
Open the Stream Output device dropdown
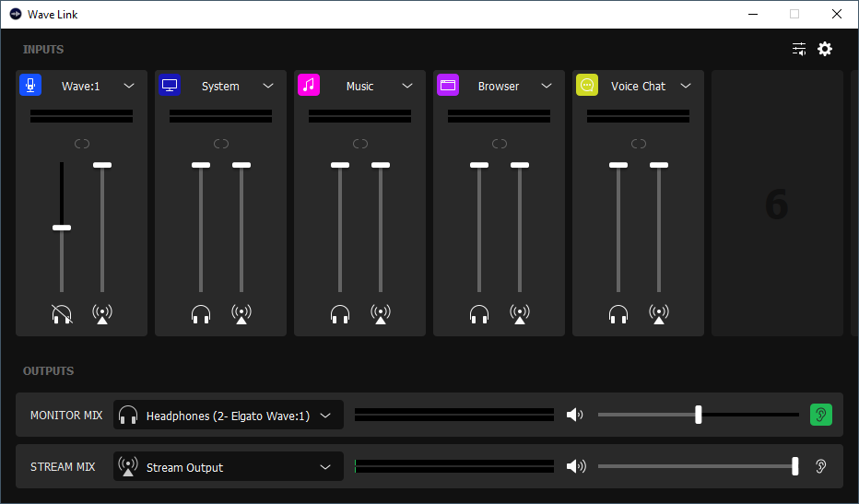click(x=229, y=467)
